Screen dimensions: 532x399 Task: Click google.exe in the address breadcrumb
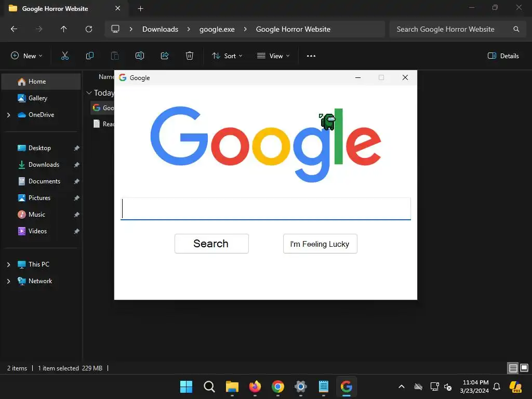tap(217, 29)
